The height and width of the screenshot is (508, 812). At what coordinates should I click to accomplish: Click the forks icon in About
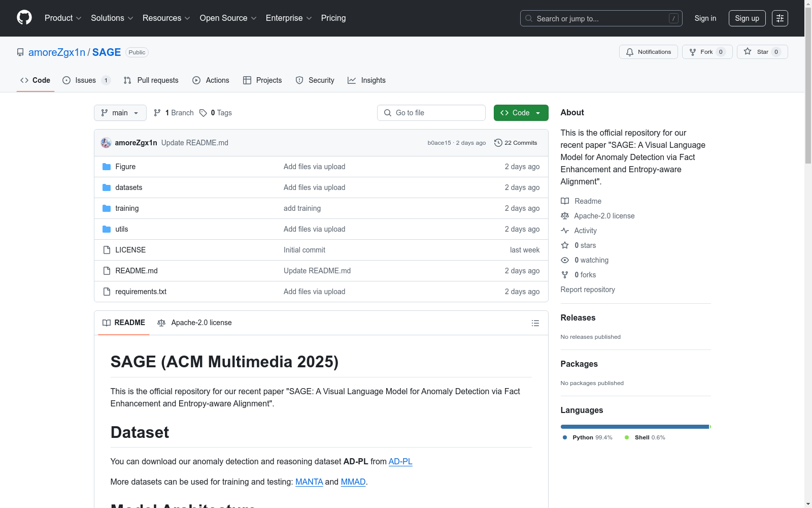coord(565,275)
